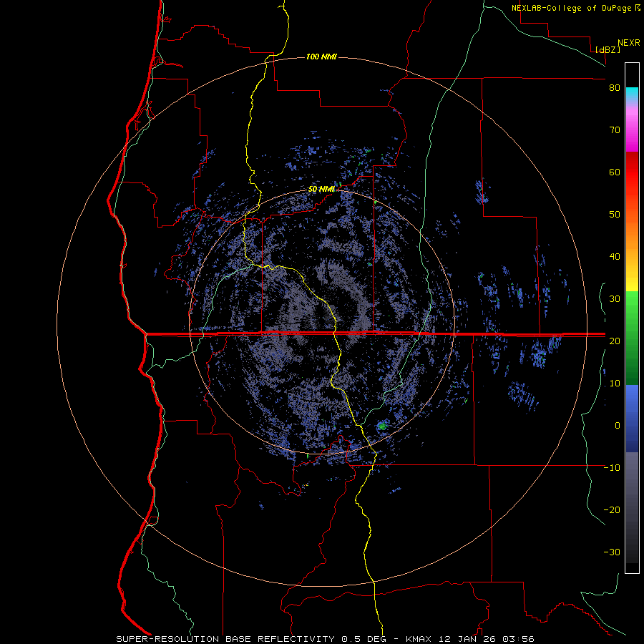644x644 pixels.
Task: Click the 12 JAN 26 03:56 timestamp
Action: tap(485, 639)
